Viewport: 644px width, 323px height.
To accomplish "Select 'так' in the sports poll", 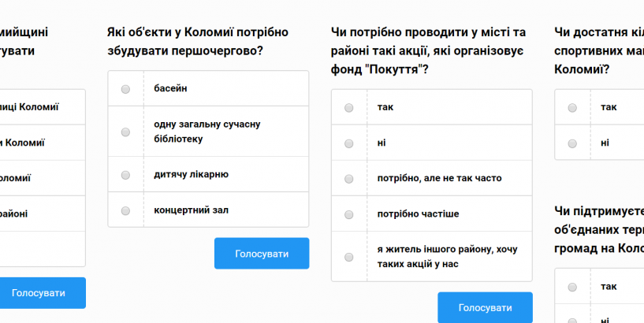I will pyautogui.click(x=572, y=107).
